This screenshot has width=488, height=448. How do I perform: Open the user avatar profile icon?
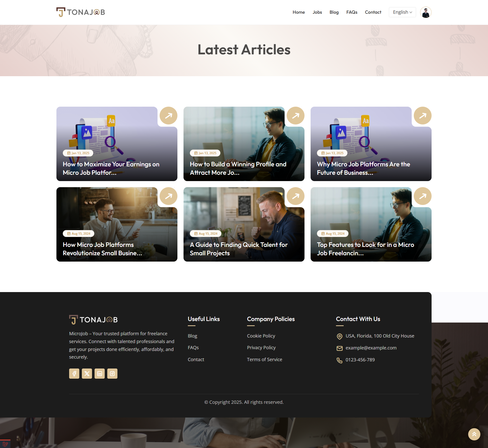tap(426, 12)
